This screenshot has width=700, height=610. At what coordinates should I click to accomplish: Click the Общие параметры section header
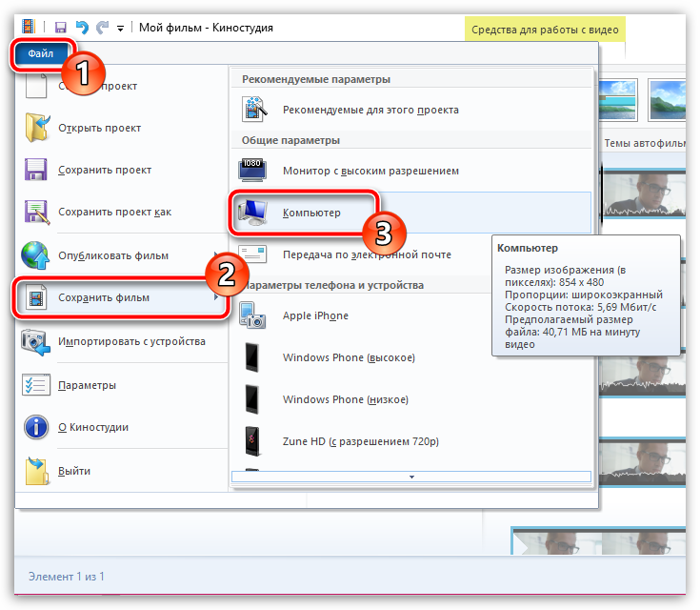pyautogui.click(x=290, y=140)
